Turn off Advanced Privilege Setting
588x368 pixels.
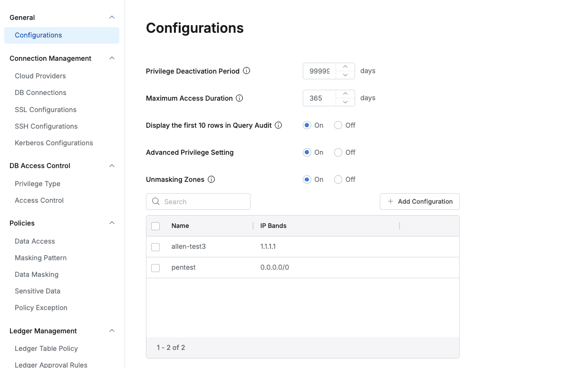click(338, 152)
